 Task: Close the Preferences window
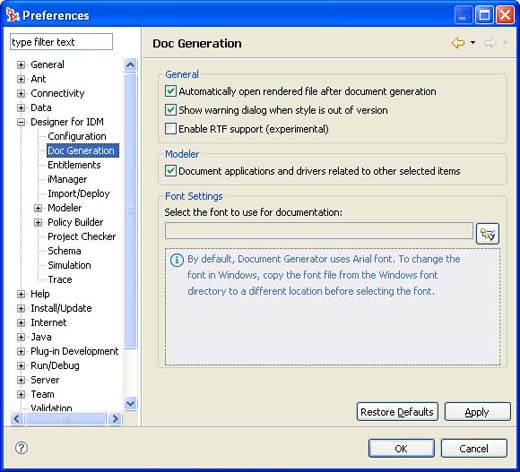[x=505, y=15]
